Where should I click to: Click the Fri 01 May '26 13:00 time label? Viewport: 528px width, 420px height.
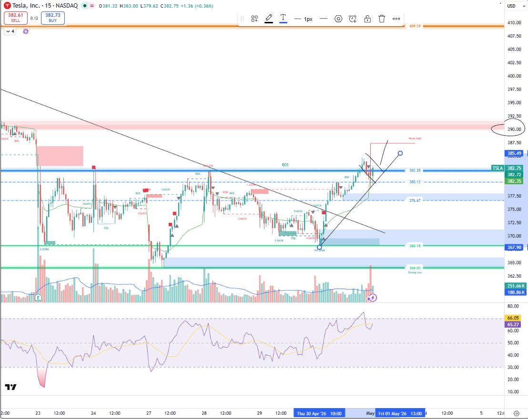pos(400,413)
